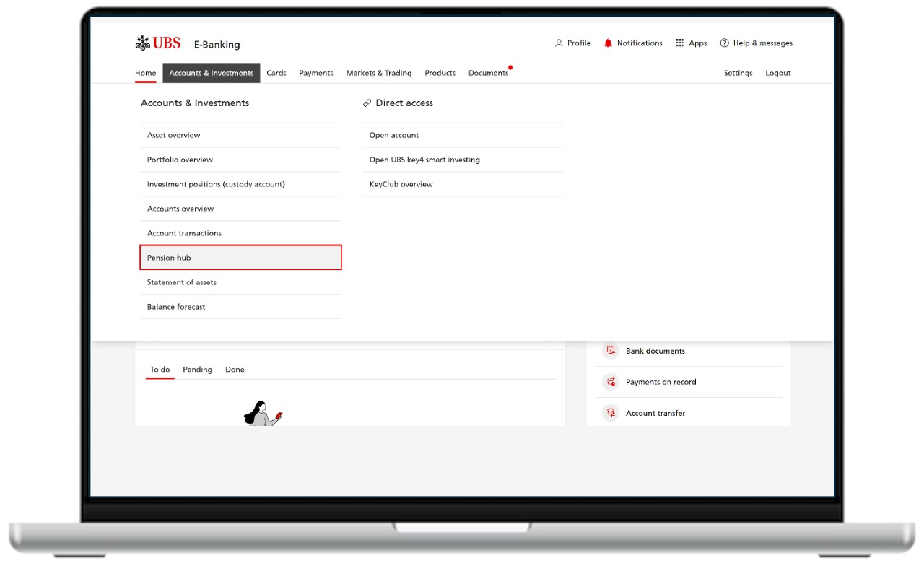
Task: Switch to the Pending tab
Action: [197, 370]
